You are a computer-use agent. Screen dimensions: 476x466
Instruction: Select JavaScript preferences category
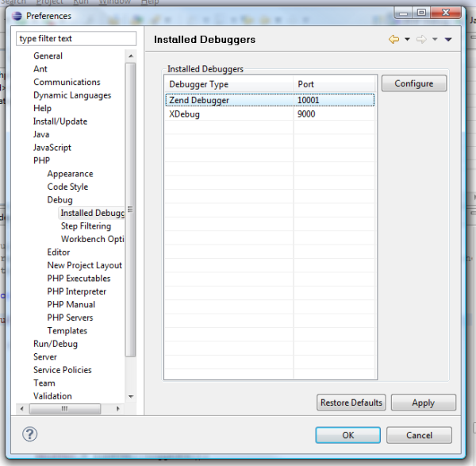[52, 148]
